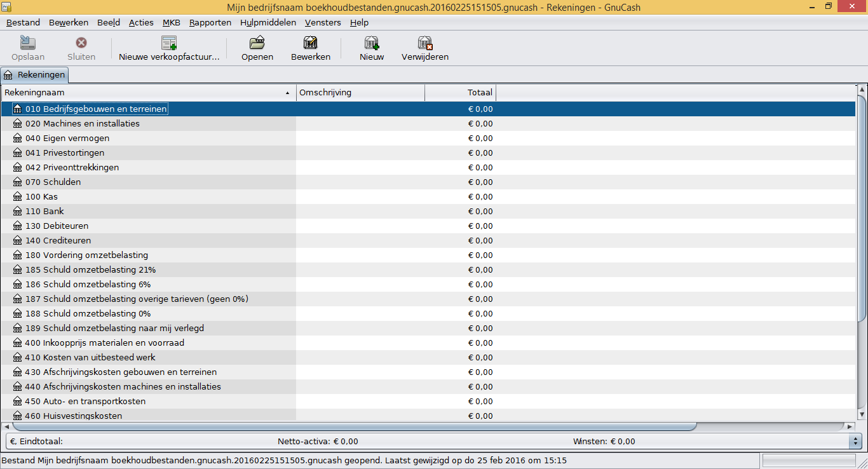Click the account icon beside 140 Crediteuren
The image size is (868, 469).
17,241
